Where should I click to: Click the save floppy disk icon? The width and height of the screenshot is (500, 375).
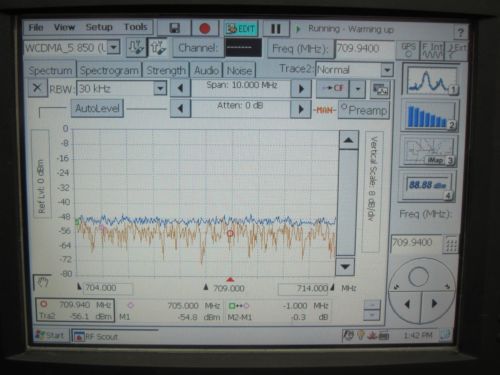tap(174, 28)
